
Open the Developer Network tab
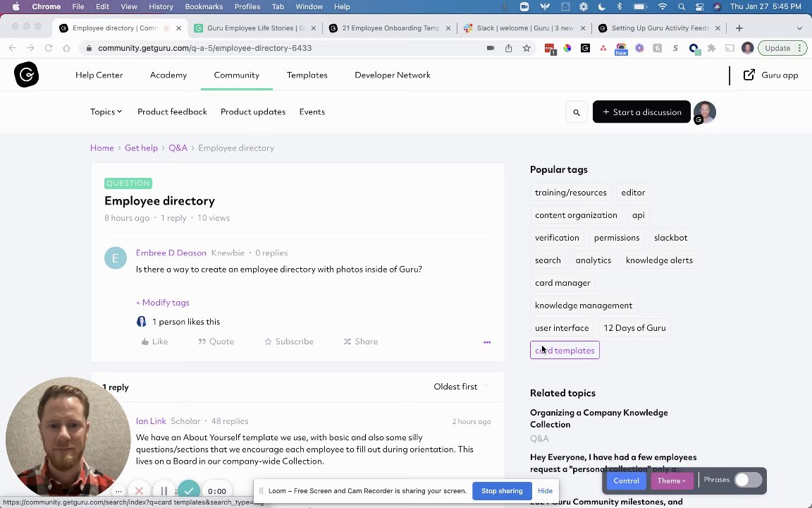[x=393, y=75]
